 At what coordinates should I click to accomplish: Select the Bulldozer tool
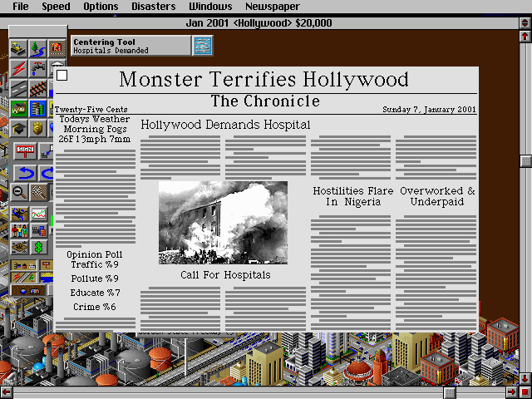[18, 49]
